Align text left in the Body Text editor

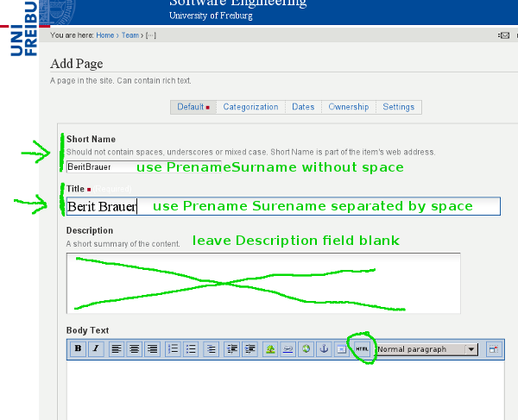point(116,349)
